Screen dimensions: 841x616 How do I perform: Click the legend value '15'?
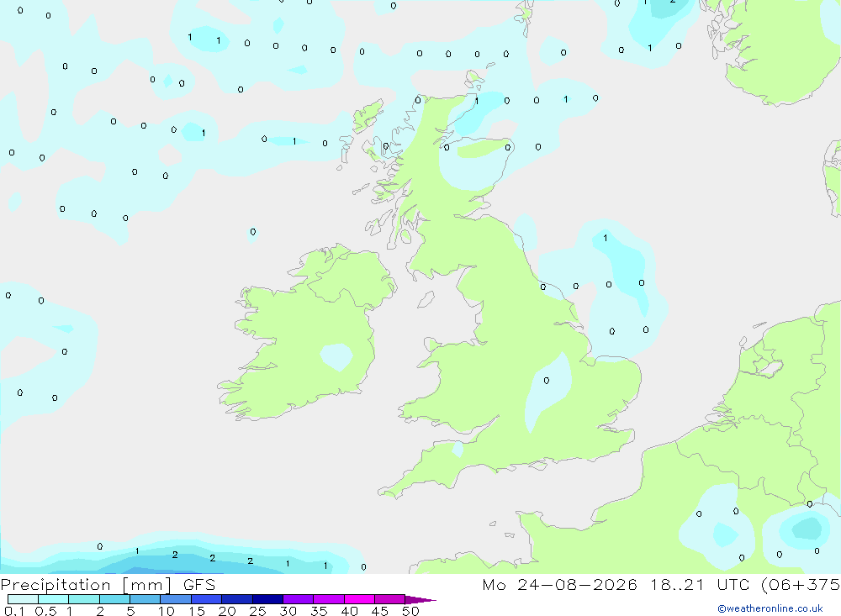[x=197, y=611]
